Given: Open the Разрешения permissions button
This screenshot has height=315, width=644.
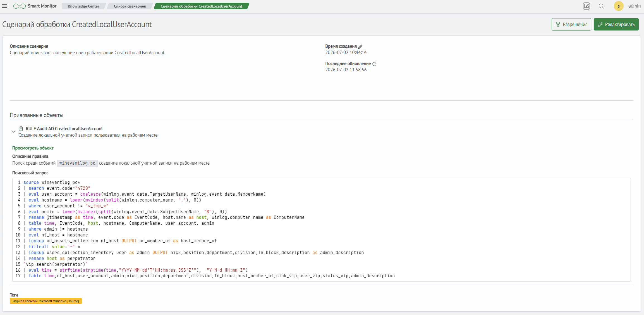Looking at the screenshot, I should pos(571,24).
